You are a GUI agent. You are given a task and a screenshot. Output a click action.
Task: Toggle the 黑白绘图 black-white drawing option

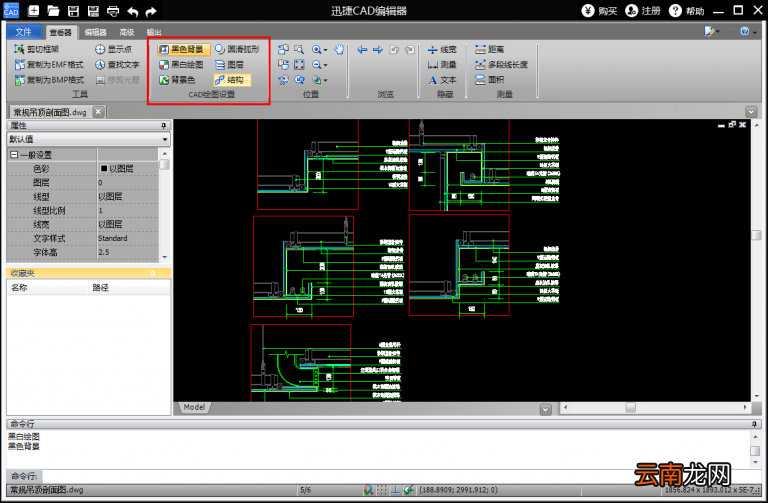tap(181, 64)
